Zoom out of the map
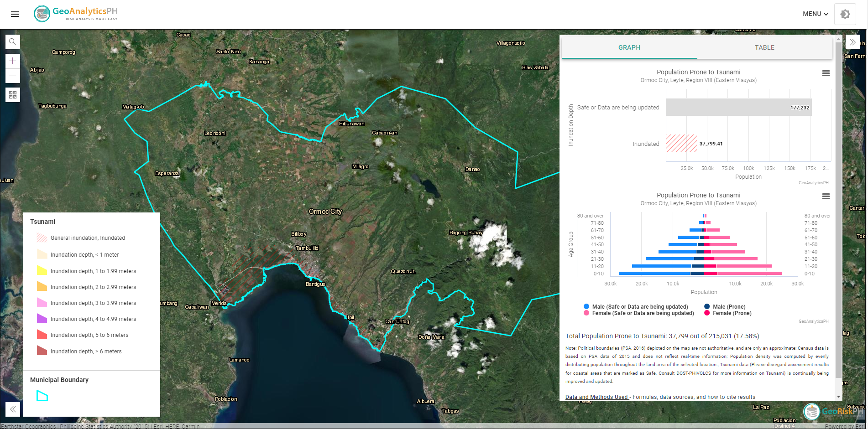 point(13,76)
